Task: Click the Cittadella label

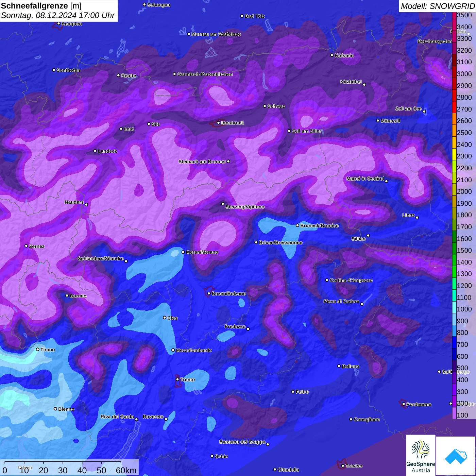Action: 289,470
